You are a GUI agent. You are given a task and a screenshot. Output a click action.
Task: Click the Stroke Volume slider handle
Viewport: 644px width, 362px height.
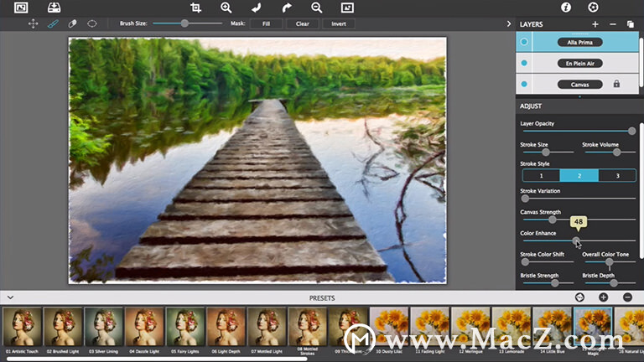(x=616, y=153)
